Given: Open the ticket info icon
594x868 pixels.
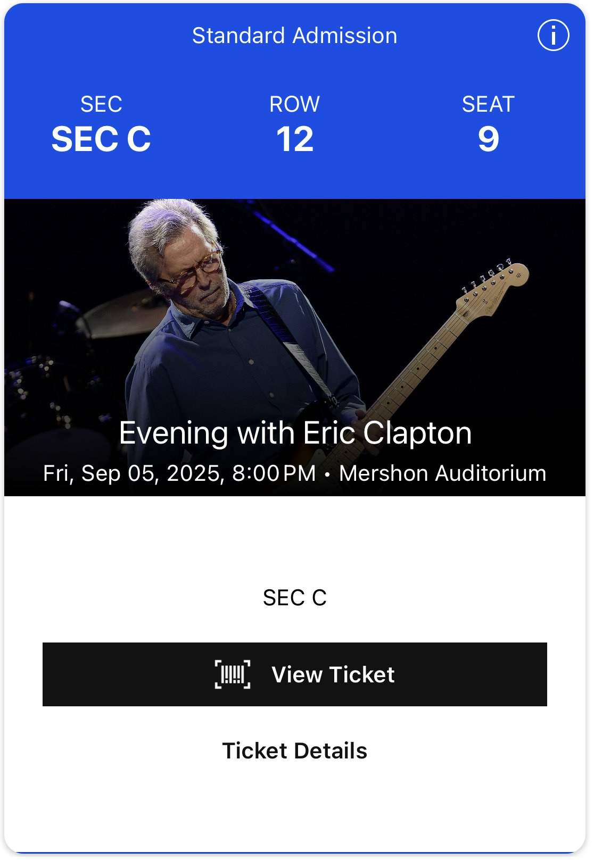Looking at the screenshot, I should coord(553,36).
